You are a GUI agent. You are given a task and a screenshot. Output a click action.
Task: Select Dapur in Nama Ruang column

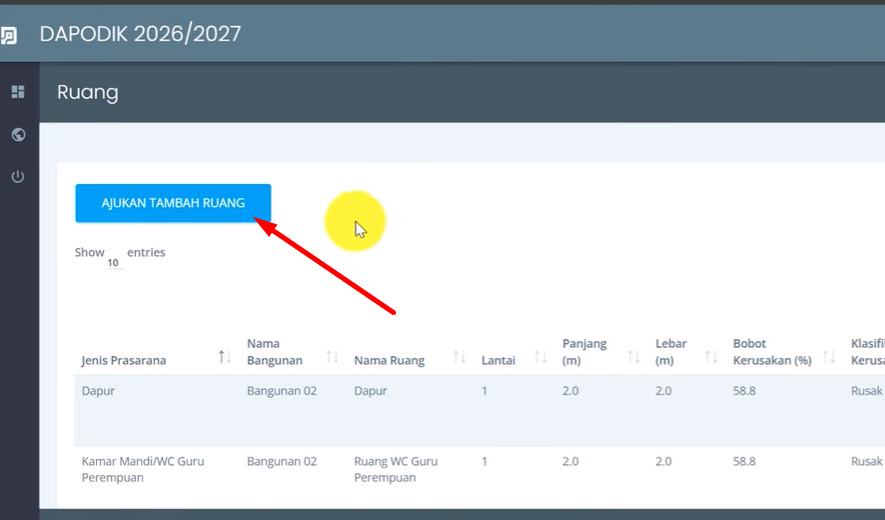tap(370, 391)
